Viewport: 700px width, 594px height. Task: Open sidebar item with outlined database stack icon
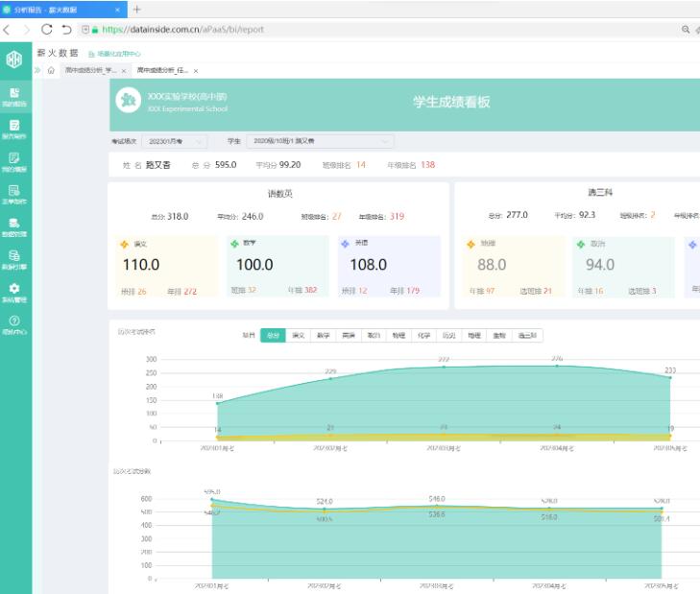tap(14, 260)
